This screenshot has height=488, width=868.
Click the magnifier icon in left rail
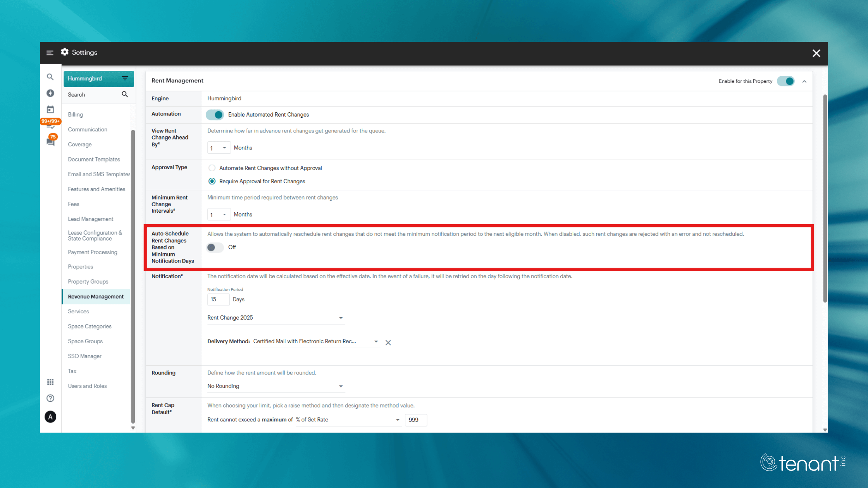click(50, 77)
